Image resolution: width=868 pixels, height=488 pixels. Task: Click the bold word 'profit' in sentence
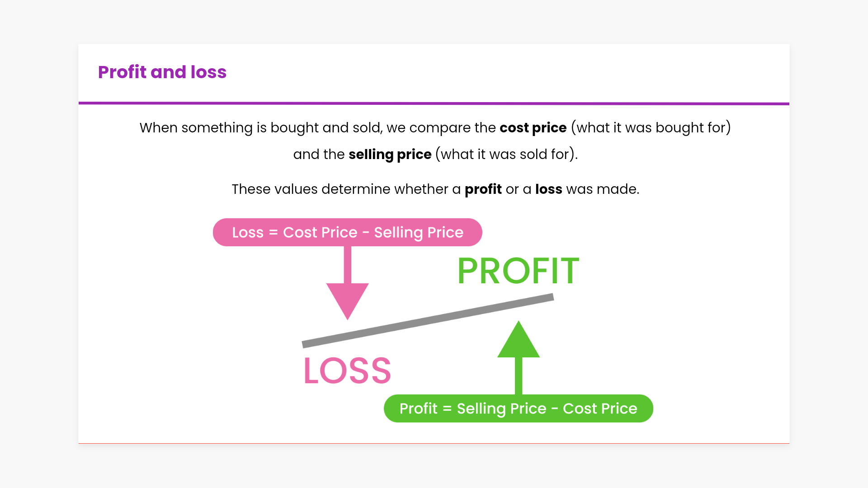[483, 189]
